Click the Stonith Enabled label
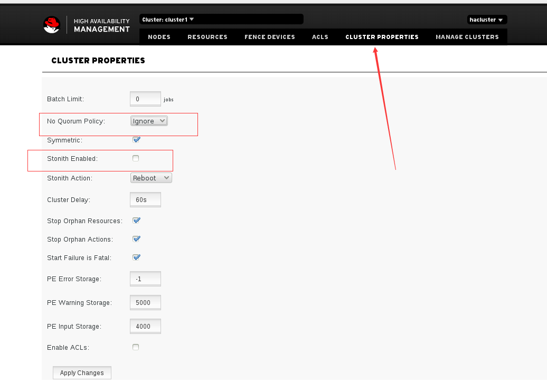547x392 pixels. [72, 159]
